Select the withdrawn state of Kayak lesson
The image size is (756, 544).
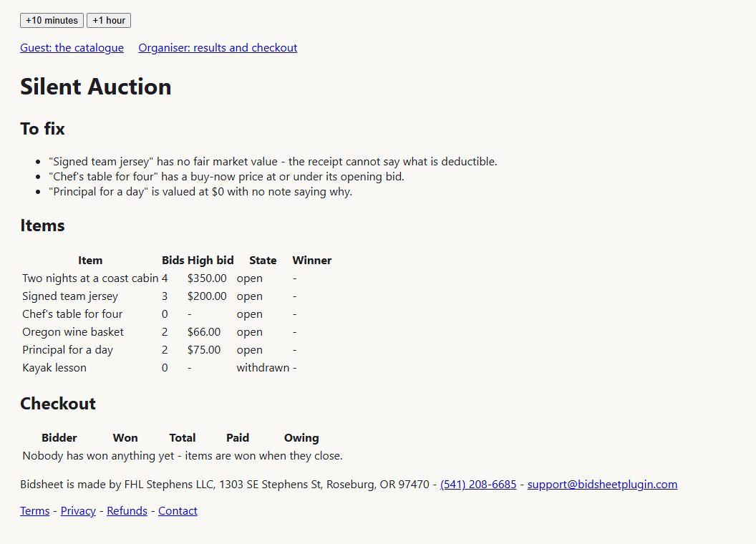(x=263, y=367)
